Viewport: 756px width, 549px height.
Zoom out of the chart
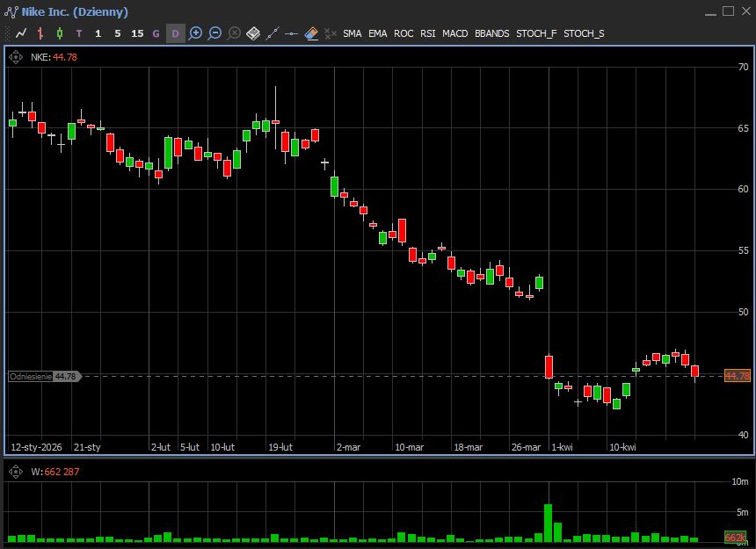click(214, 33)
